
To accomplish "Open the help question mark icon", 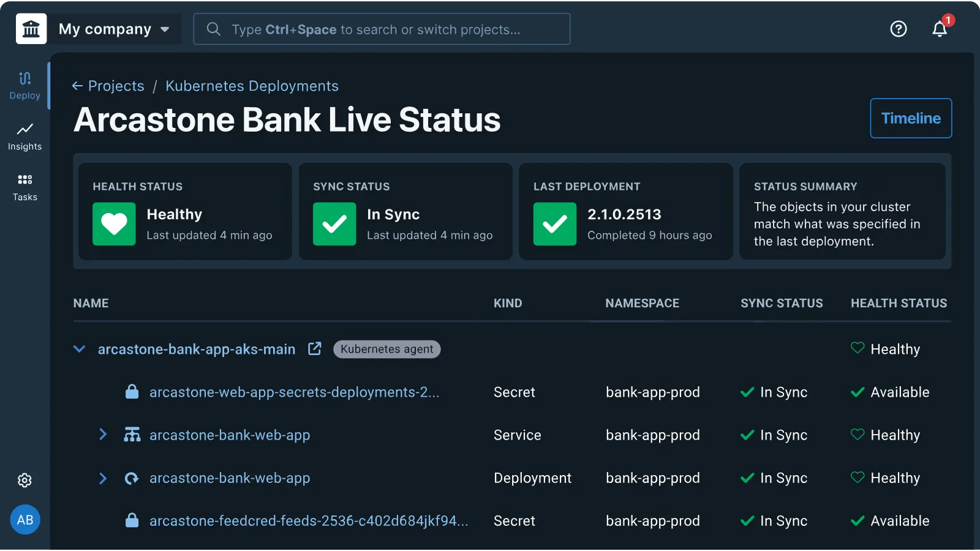I will tap(898, 29).
